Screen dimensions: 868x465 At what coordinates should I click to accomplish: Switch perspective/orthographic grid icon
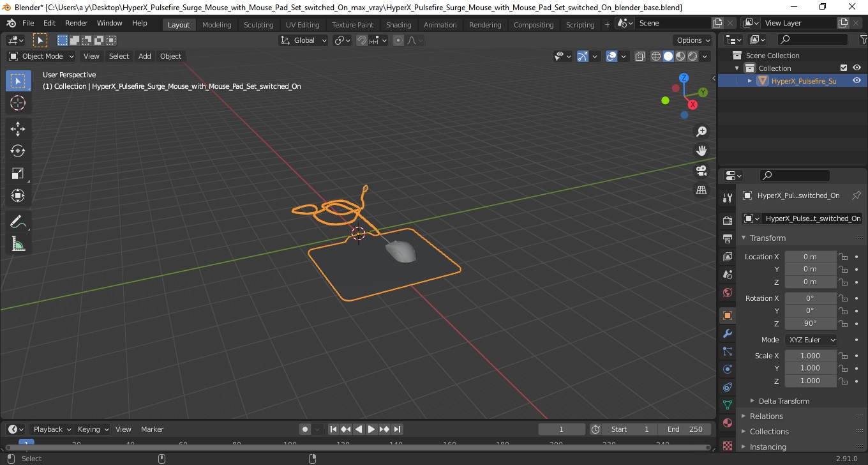(701, 190)
